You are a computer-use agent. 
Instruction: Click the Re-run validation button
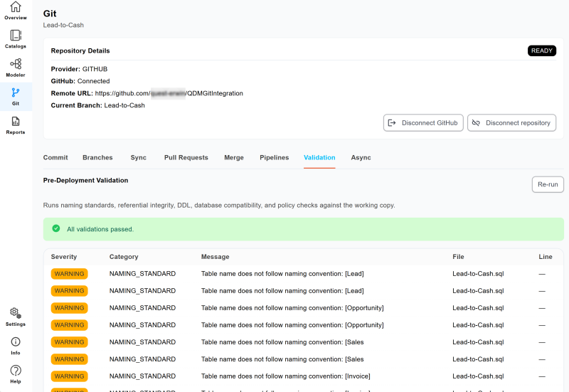548,184
